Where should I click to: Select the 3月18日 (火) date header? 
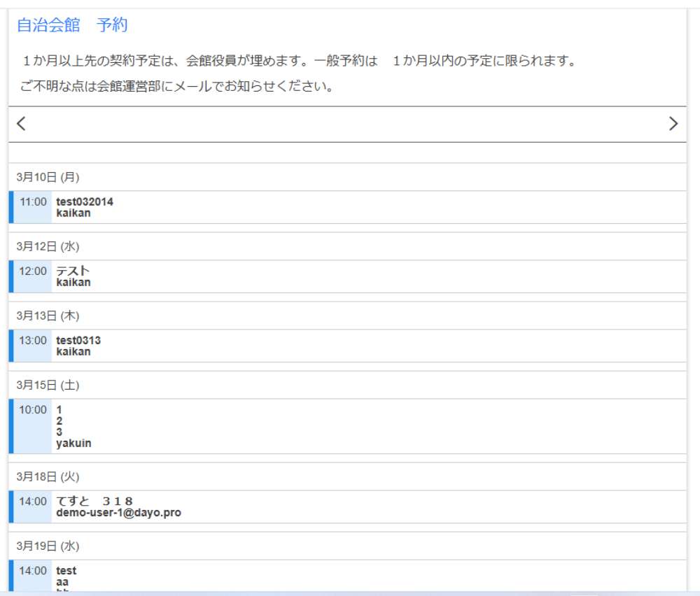(x=48, y=476)
